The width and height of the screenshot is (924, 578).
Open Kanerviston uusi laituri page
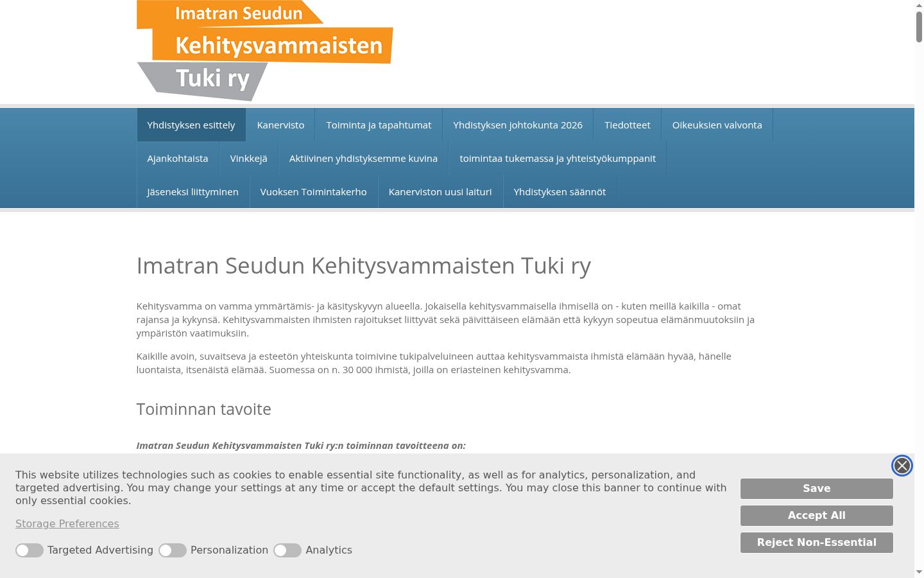click(x=440, y=191)
